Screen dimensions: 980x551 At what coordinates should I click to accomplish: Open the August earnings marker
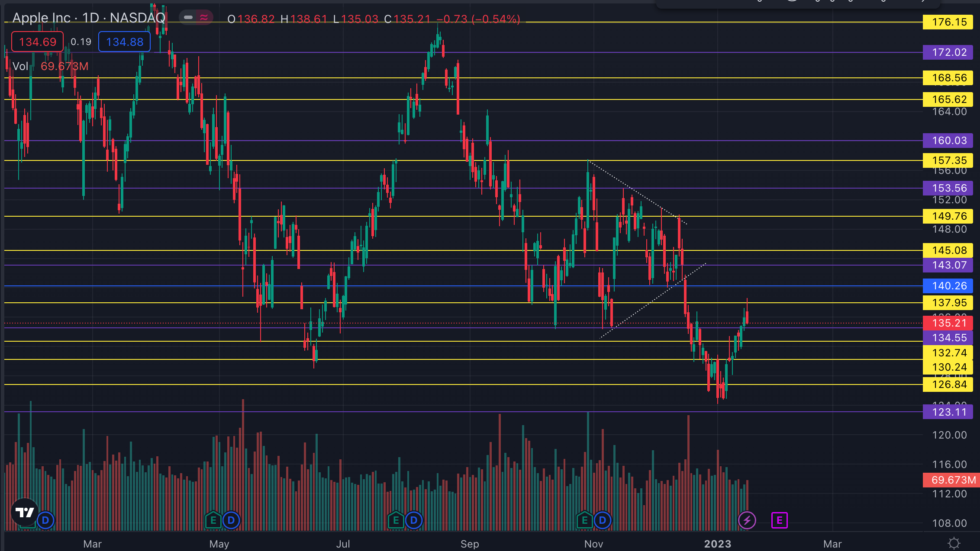click(396, 520)
